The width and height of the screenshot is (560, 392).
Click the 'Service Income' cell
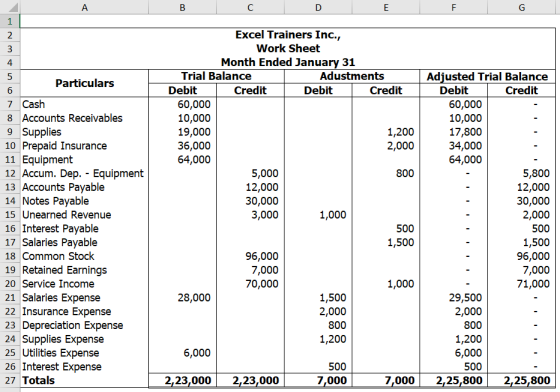point(84,284)
